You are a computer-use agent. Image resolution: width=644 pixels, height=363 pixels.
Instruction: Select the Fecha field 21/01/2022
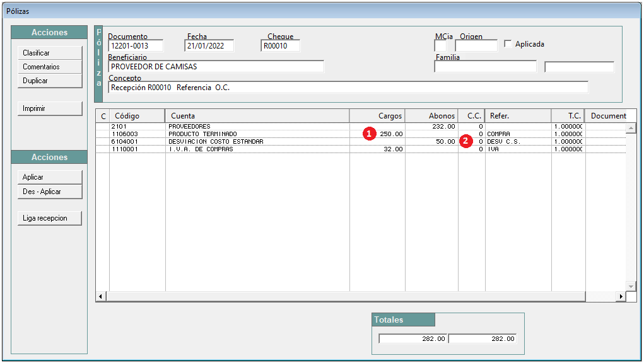[209, 46]
